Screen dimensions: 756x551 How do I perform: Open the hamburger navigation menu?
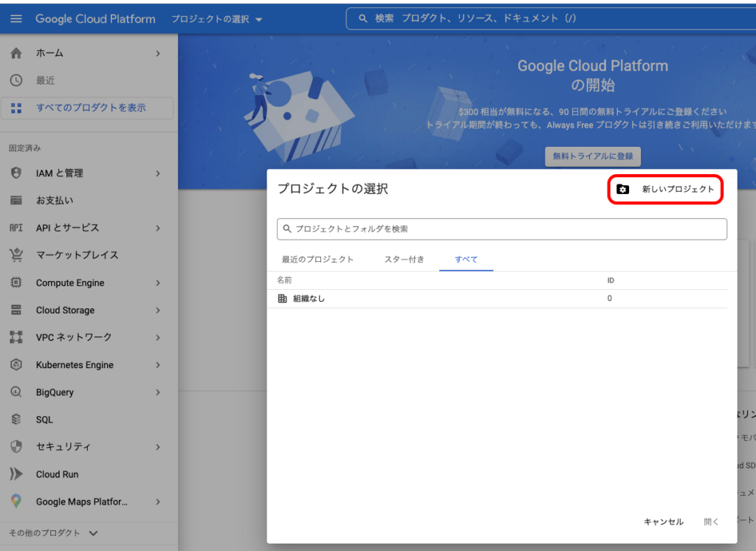pos(16,19)
